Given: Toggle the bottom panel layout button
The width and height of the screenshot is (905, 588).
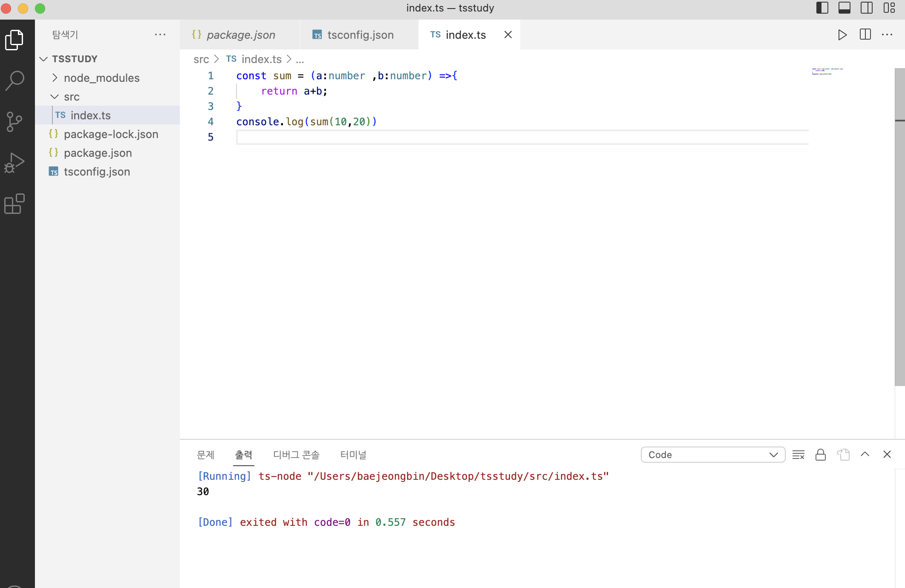Looking at the screenshot, I should (844, 8).
